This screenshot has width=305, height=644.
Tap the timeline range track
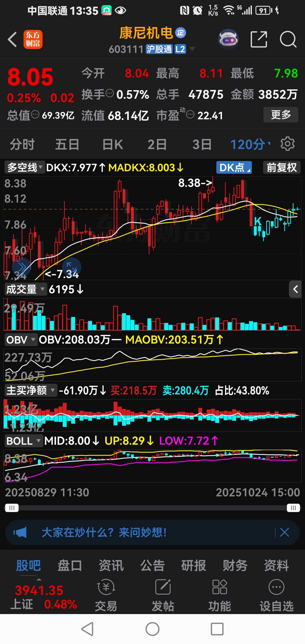[x=152, y=508]
